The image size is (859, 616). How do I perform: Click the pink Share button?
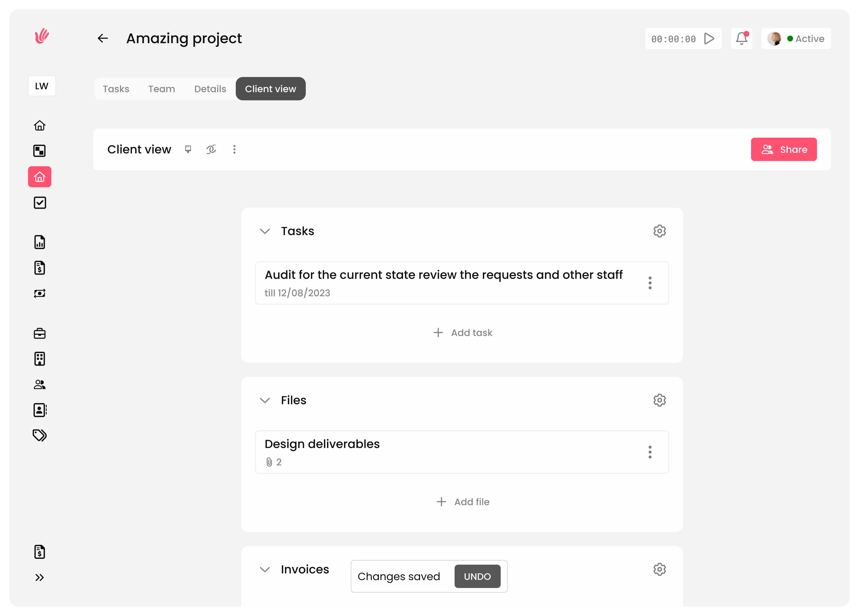pyautogui.click(x=784, y=150)
